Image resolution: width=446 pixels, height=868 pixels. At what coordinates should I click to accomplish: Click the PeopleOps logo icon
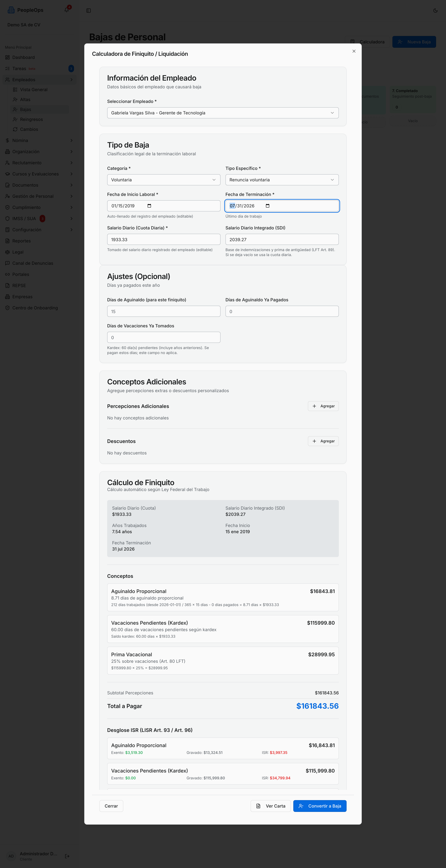(x=11, y=10)
